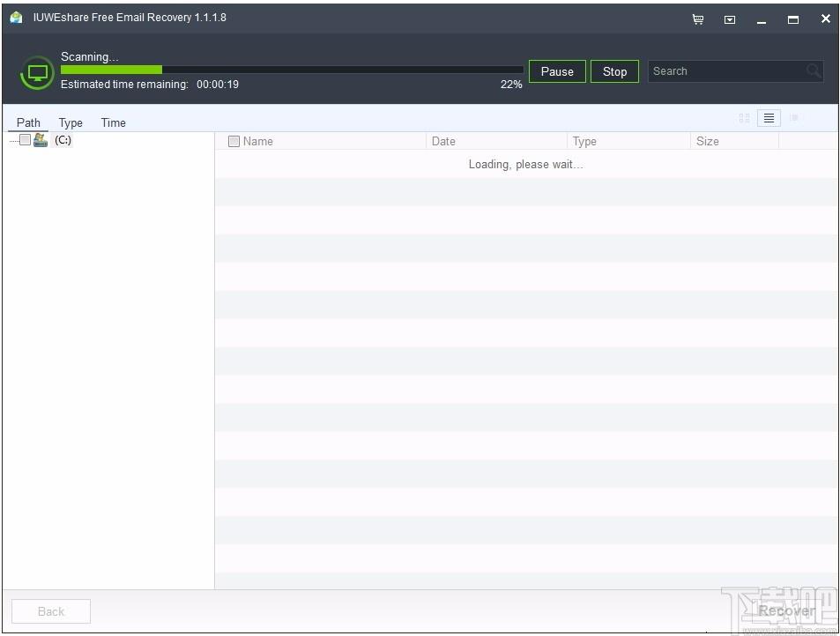Click the Recover button
840x636 pixels.
coord(786,610)
